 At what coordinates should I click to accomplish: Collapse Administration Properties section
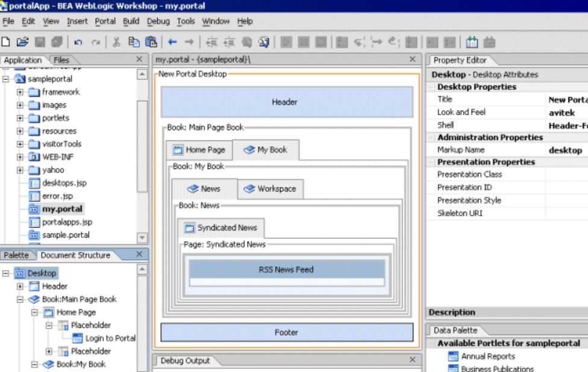(x=431, y=137)
